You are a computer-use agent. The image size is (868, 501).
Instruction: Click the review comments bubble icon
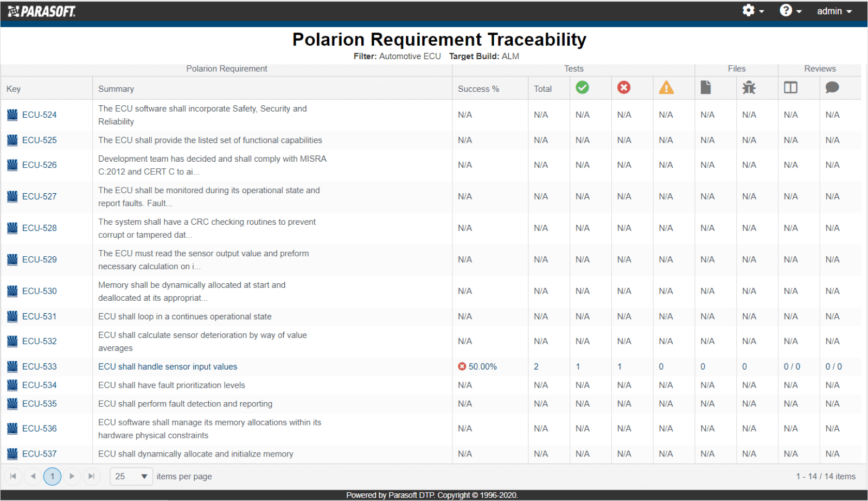[x=832, y=87]
